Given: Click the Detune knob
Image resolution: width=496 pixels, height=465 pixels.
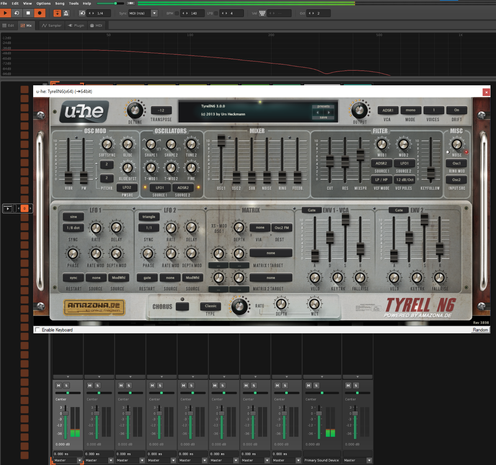Looking at the screenshot, I should coord(135,110).
